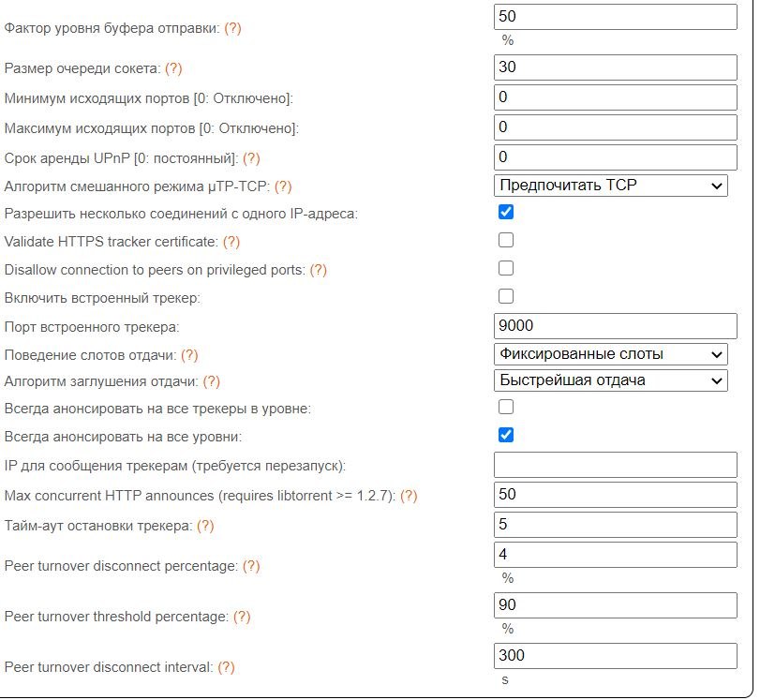Open the Предпочитать TCP dropdown
The width and height of the screenshot is (760, 700).
[611, 186]
